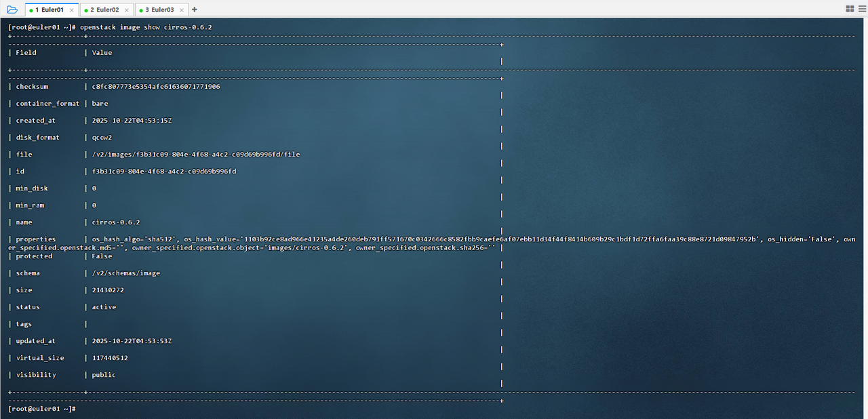Image resolution: width=868 pixels, height=419 pixels.
Task: Click protected value 'False'
Action: [102, 256]
